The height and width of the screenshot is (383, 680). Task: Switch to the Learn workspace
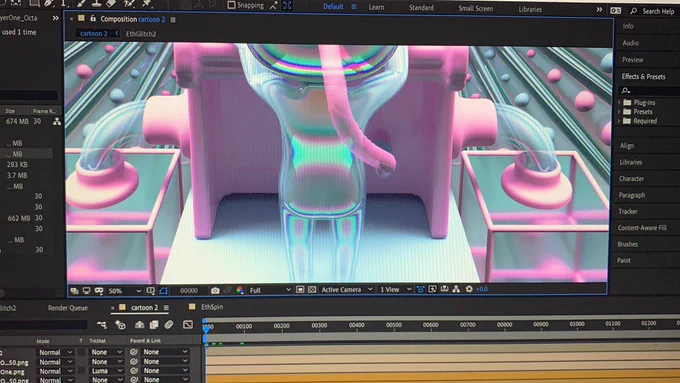376,7
